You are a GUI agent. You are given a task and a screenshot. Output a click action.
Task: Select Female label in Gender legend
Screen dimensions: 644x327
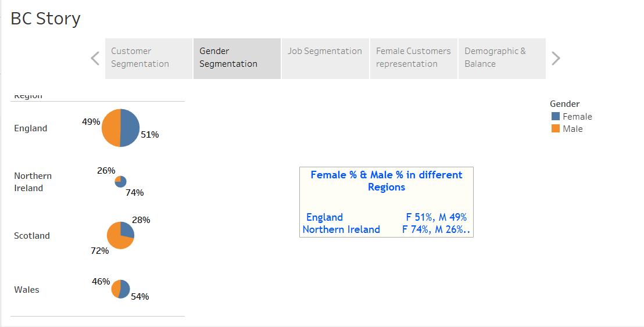pyautogui.click(x=577, y=117)
